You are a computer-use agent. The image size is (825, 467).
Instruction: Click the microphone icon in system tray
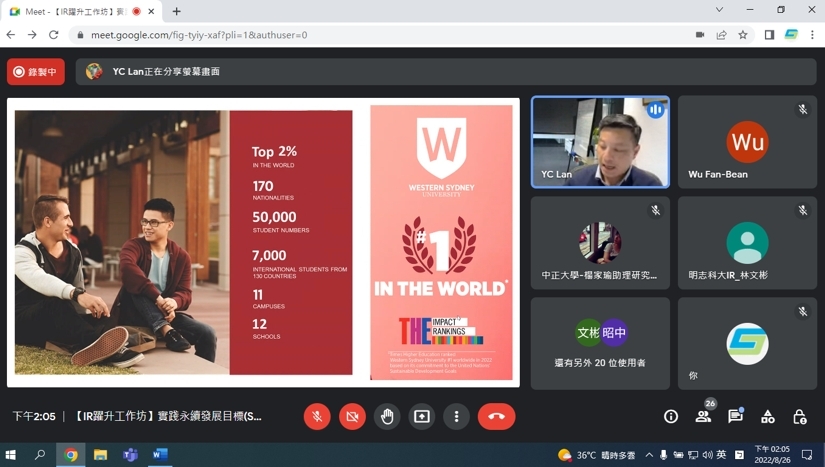coord(663,455)
